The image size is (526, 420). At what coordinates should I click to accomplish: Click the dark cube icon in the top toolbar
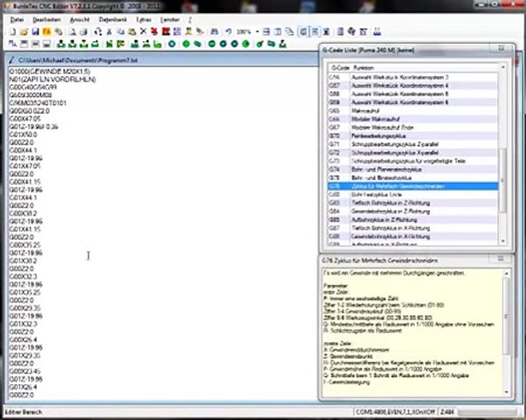352,31
